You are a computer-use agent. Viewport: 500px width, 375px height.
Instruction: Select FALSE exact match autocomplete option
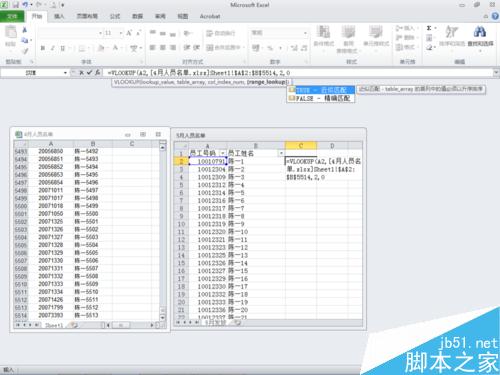tap(321, 98)
